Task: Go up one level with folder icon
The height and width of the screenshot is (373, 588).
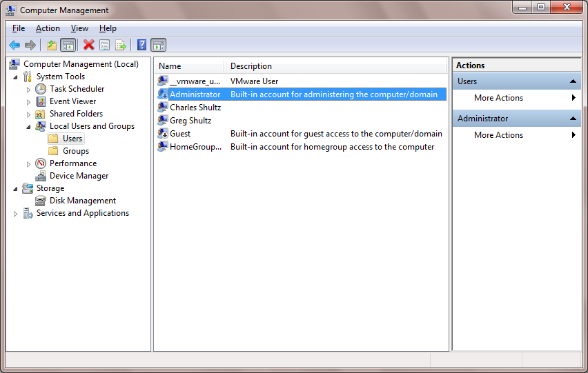Action: [x=51, y=46]
